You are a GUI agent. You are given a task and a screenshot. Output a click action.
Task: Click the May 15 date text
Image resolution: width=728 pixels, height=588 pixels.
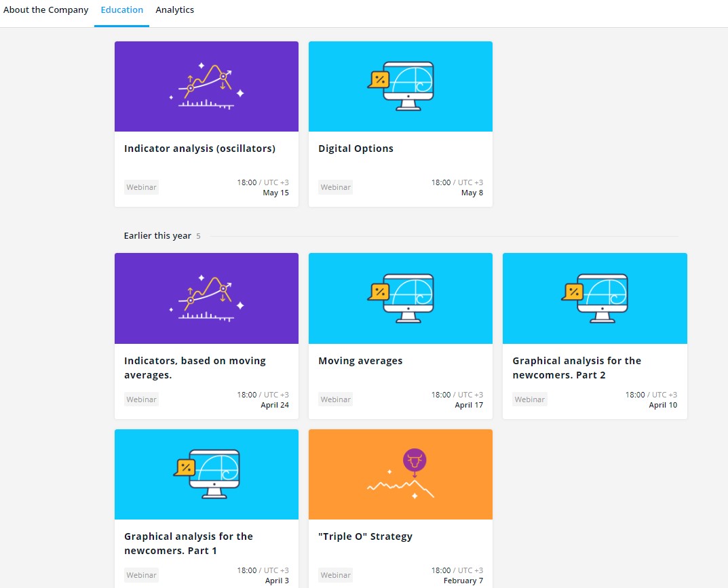275,193
